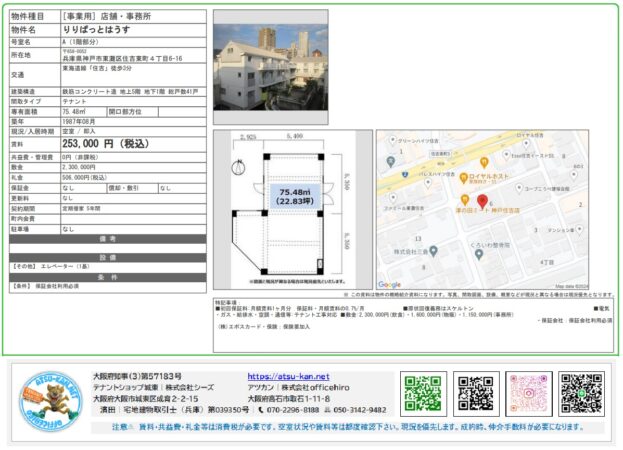Select the ロイヤルホスト restaurant pin

click(463, 178)
